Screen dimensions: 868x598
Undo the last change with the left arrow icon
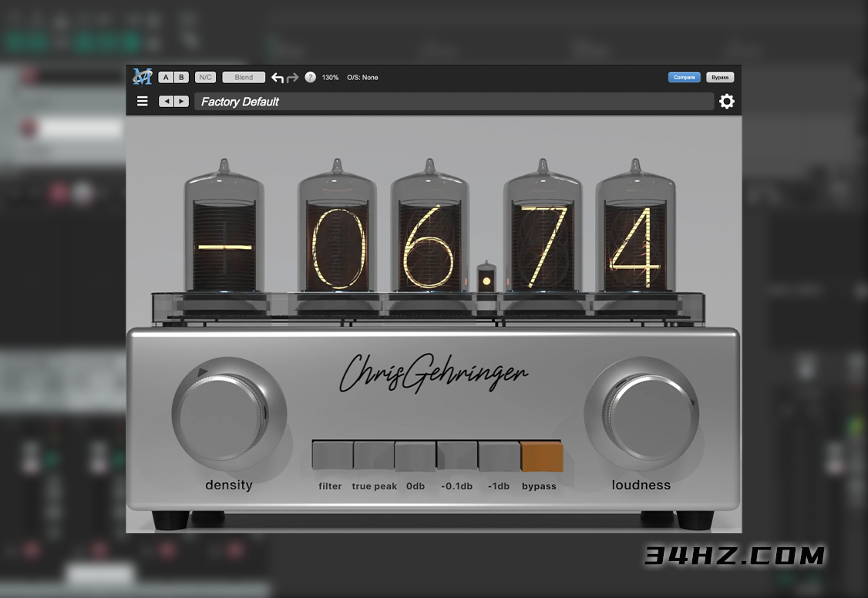(278, 77)
